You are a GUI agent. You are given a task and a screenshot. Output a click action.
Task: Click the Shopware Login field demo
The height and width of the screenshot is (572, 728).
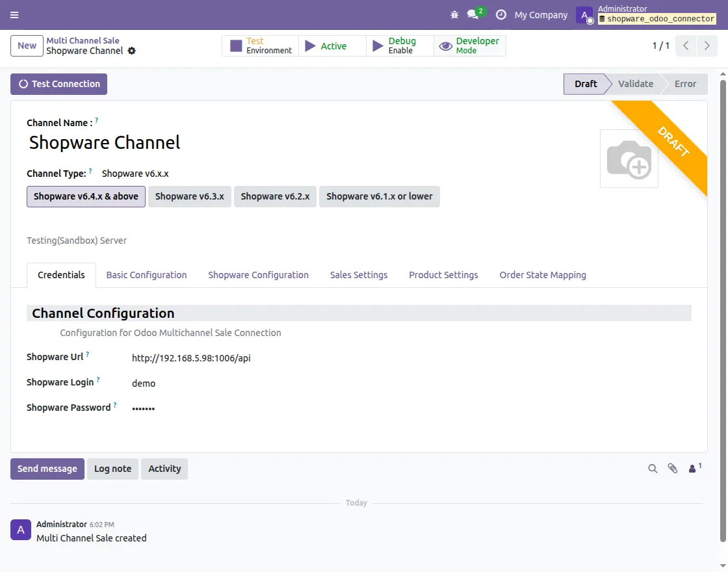pyautogui.click(x=144, y=383)
